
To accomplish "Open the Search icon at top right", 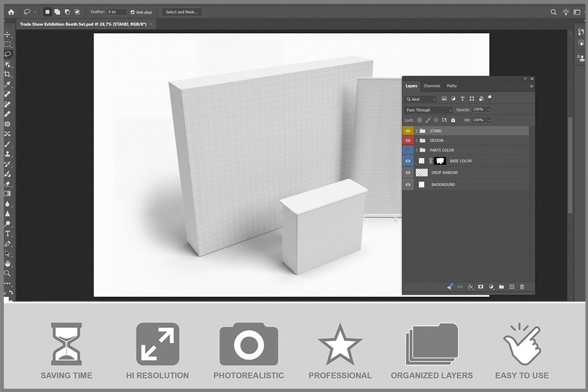I will click(554, 12).
